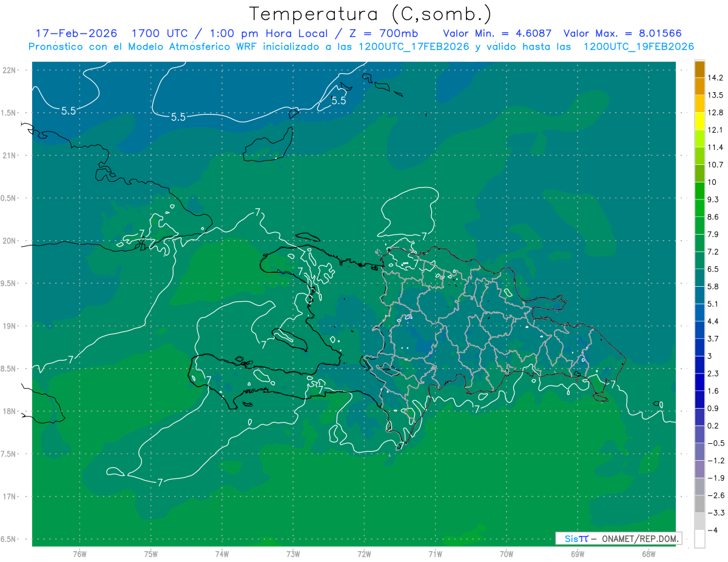Click the "9.5N" latitude axis label
The width and height of the screenshot is (728, 562).
click(x=8, y=283)
